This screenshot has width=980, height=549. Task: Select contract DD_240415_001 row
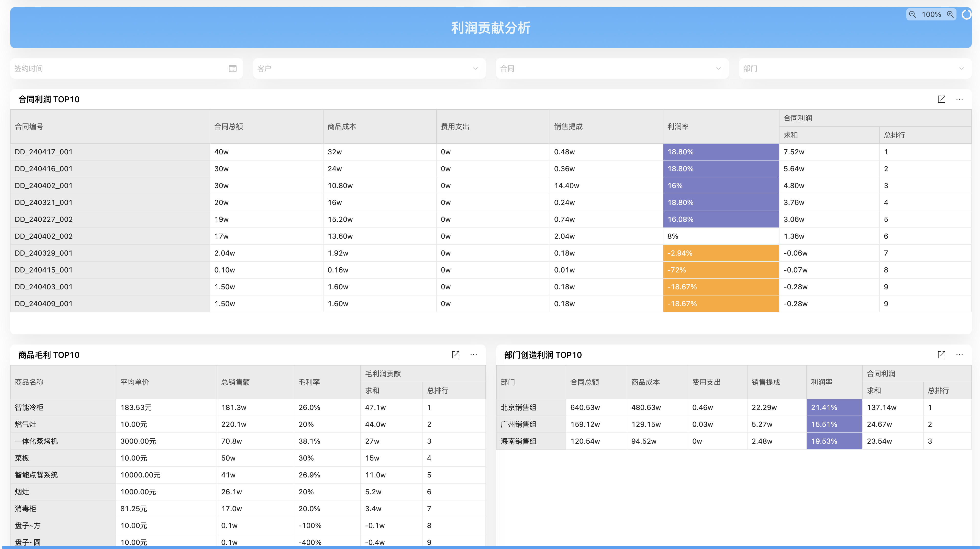click(491, 270)
